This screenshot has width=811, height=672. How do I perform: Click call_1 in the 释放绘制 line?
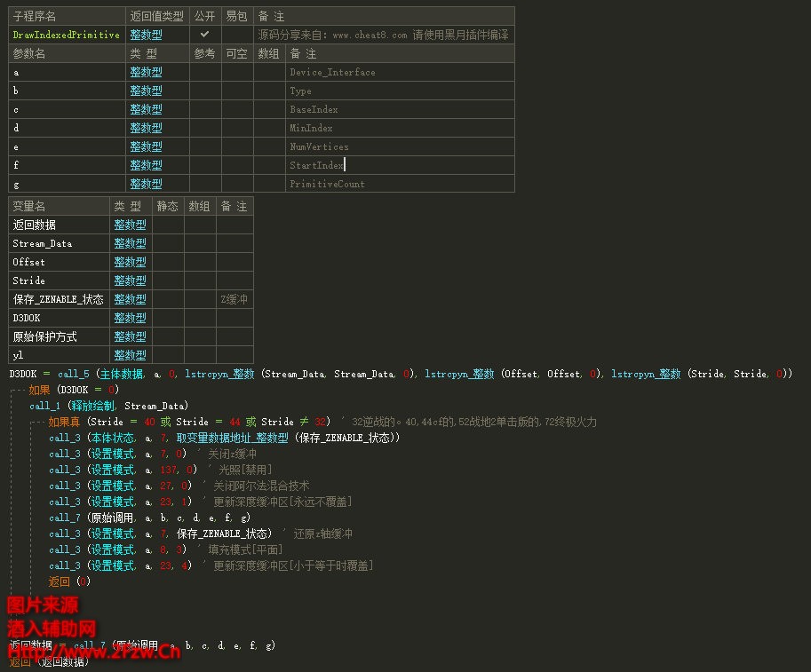(45, 406)
